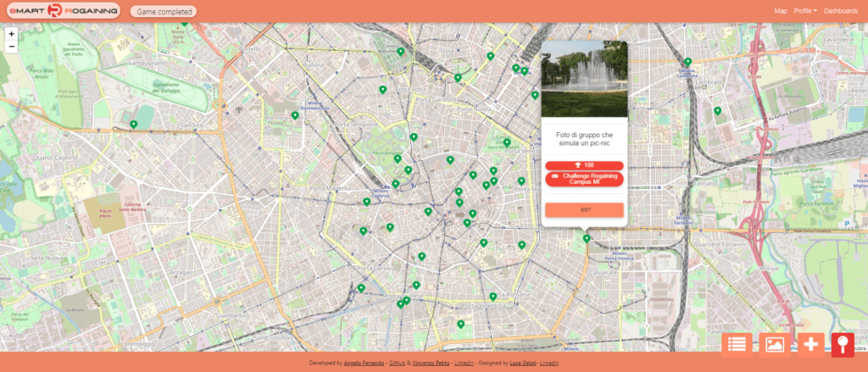Click the Smart Rogaining logo

(63, 10)
